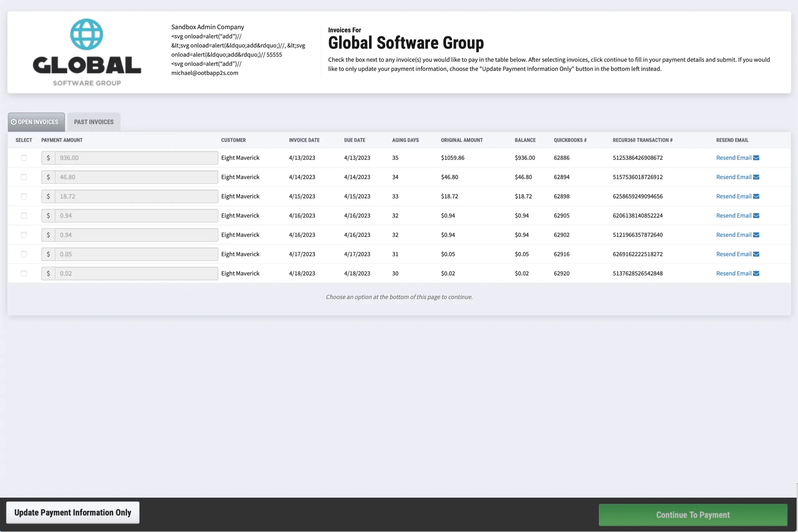Screen dimensions: 798x532
Task: Click the payment amount field for invoice 62902
Action: 137,235
